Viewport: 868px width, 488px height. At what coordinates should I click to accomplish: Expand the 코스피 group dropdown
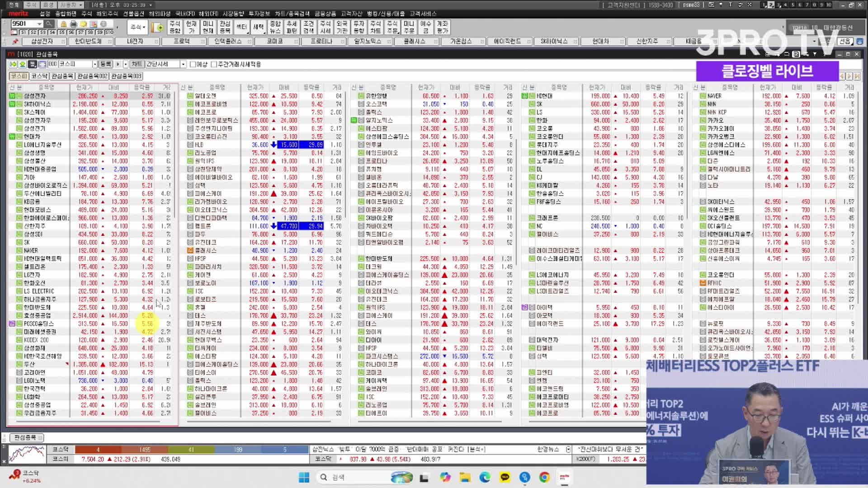[x=94, y=64]
